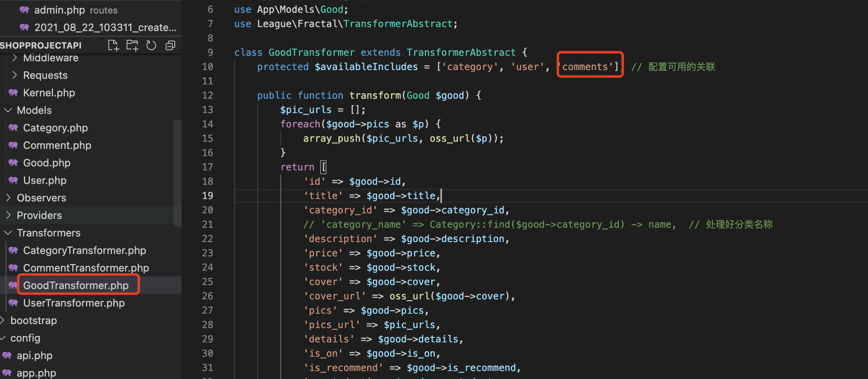Select GoodTransformer.php in the tree
This screenshot has height=379, width=868.
click(x=76, y=285)
